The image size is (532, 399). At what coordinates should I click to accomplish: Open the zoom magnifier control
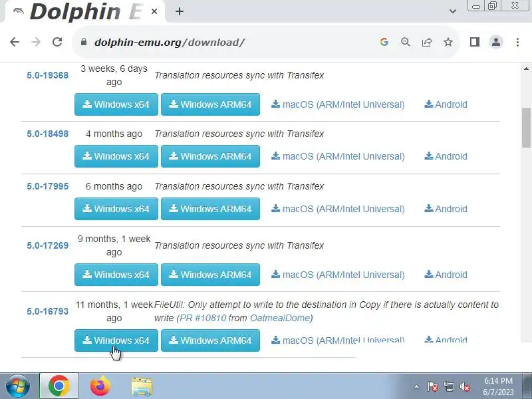click(405, 42)
